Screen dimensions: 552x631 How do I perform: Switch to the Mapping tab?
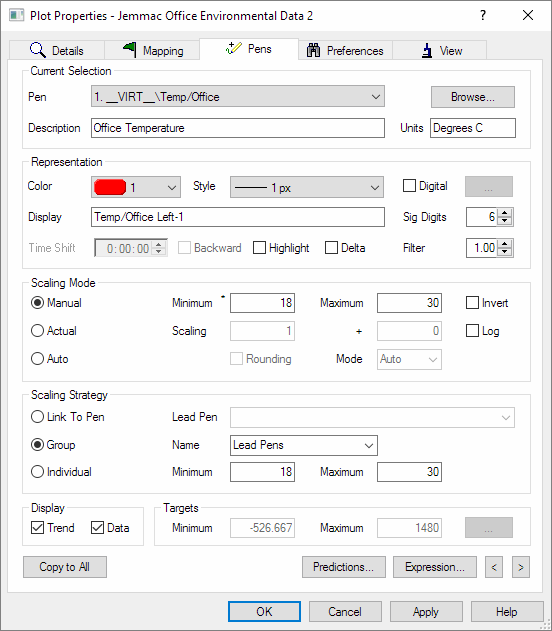pos(152,50)
